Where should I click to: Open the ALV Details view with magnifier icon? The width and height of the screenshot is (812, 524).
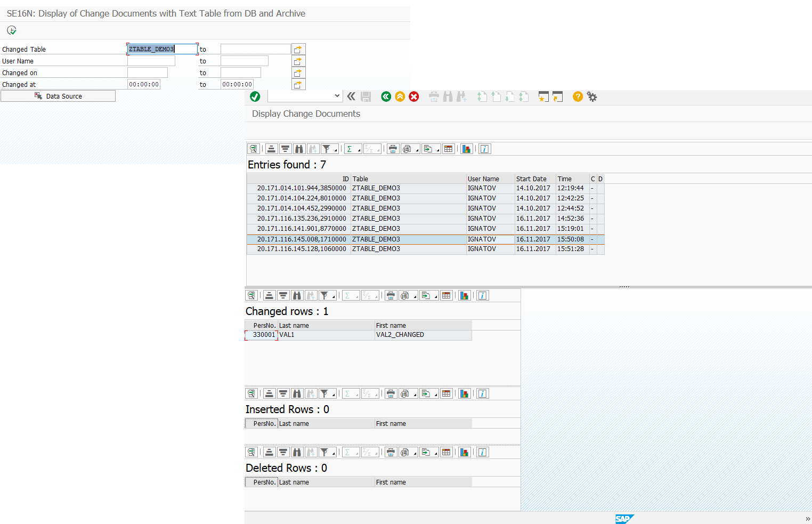254,149
